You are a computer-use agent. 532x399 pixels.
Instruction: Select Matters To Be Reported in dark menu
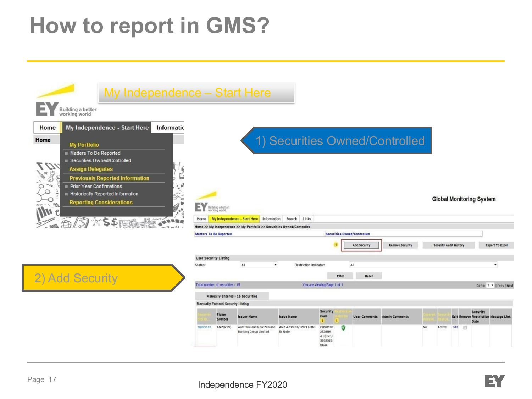click(x=95, y=153)
